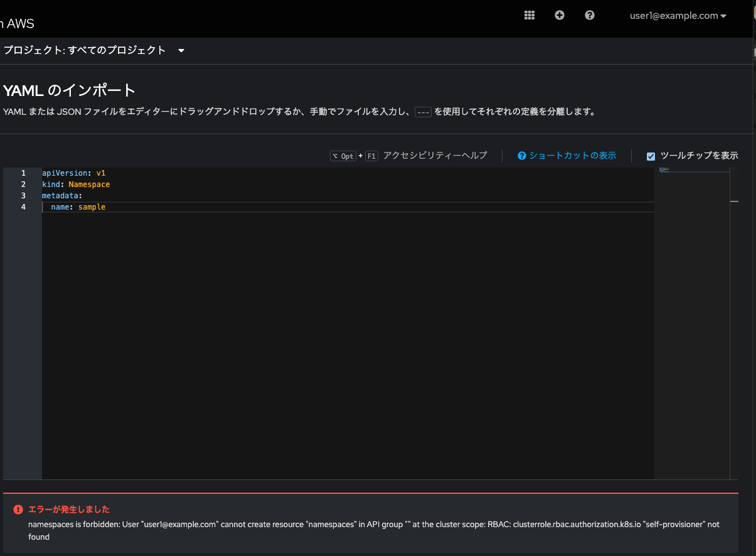Screen dimensions: 756x556
Task: Click the F1 key badge
Action: pos(371,156)
